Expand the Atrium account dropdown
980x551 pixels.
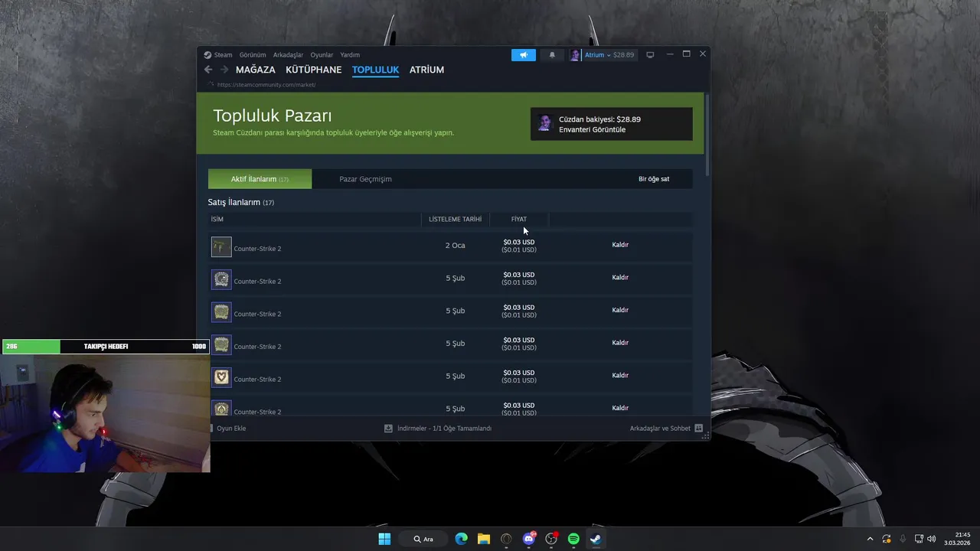(x=609, y=55)
